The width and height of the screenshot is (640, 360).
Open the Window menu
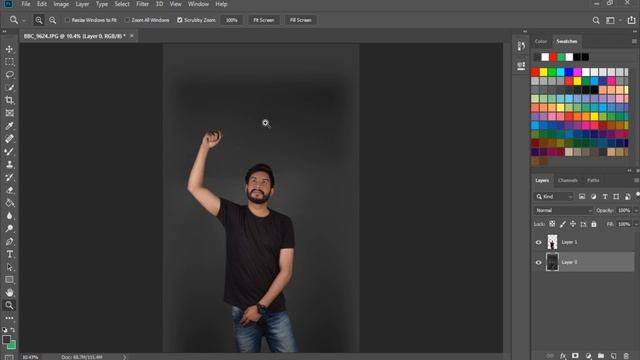coord(198,4)
